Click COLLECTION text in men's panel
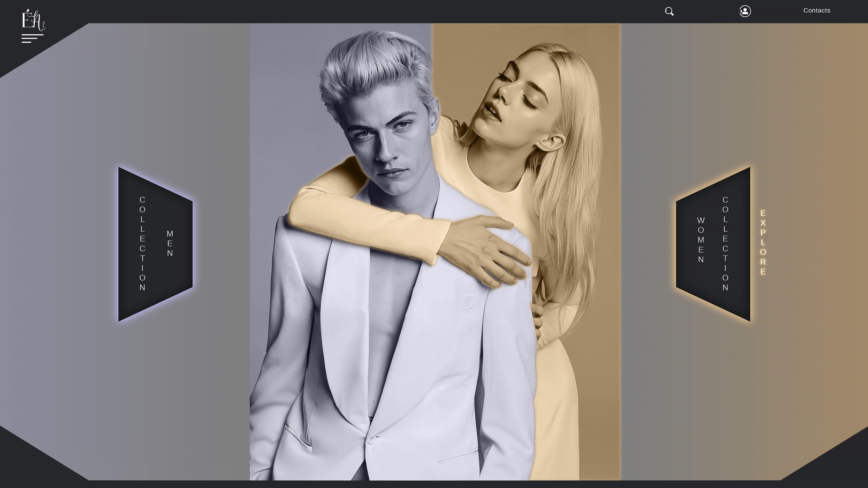The image size is (868, 488). coord(142,244)
